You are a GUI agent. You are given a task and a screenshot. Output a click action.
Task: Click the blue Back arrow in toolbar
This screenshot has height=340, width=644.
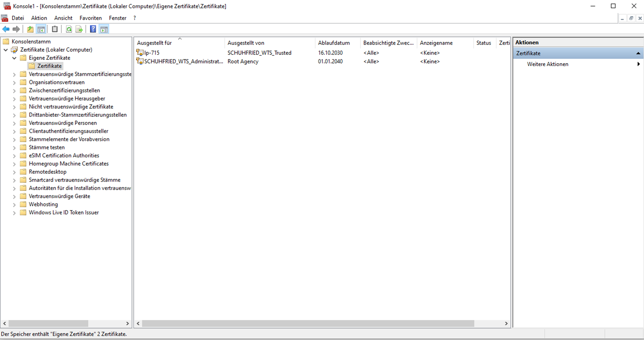pyautogui.click(x=6, y=29)
